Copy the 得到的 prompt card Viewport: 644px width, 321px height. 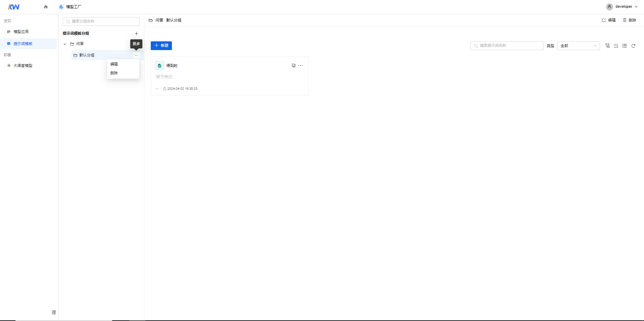[x=293, y=66]
